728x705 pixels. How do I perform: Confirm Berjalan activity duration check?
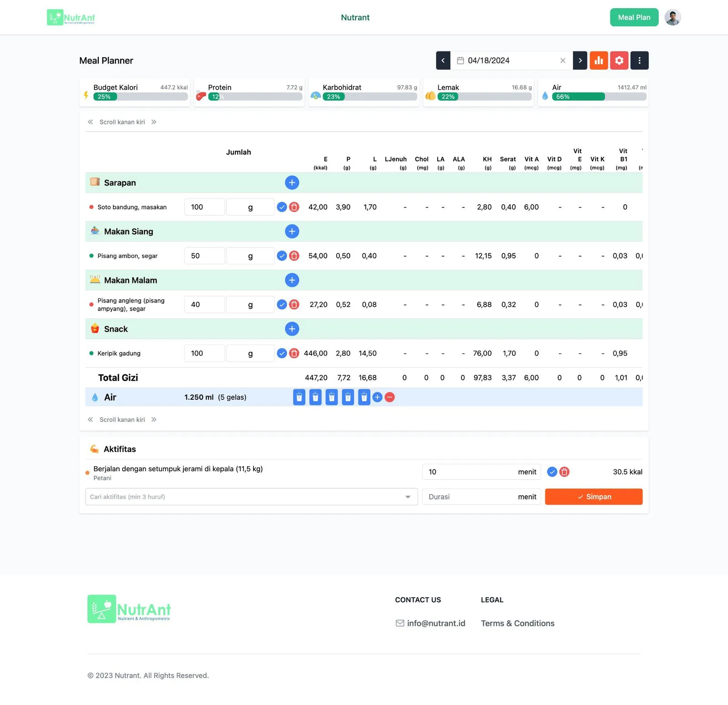552,472
